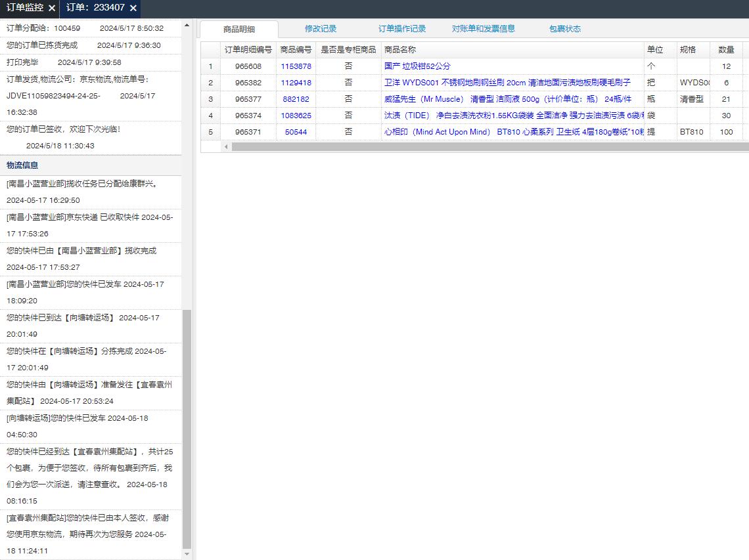Viewport: 749px width, 560px height.
Task: Open the 商品明细 tab
Action: 239,29
